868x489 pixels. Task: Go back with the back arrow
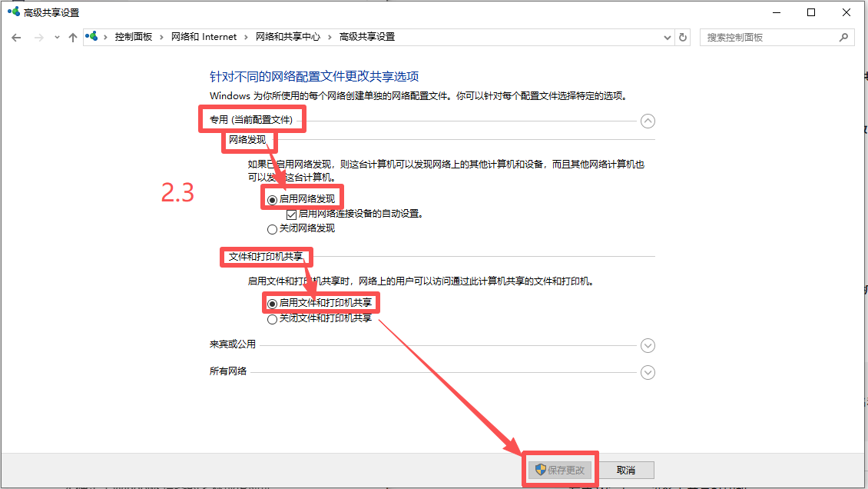(x=16, y=37)
